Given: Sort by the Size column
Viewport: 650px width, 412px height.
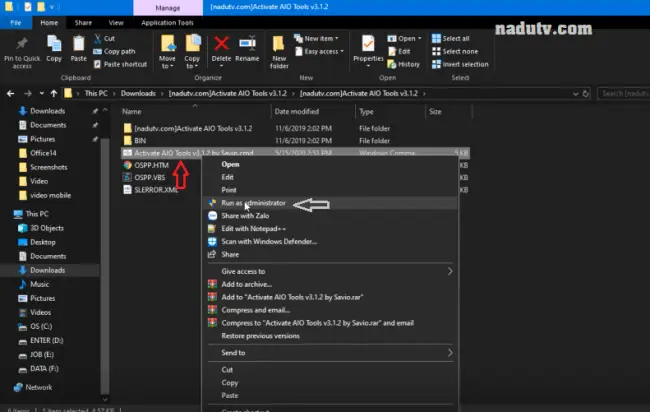Looking at the screenshot, I should tap(435, 111).
